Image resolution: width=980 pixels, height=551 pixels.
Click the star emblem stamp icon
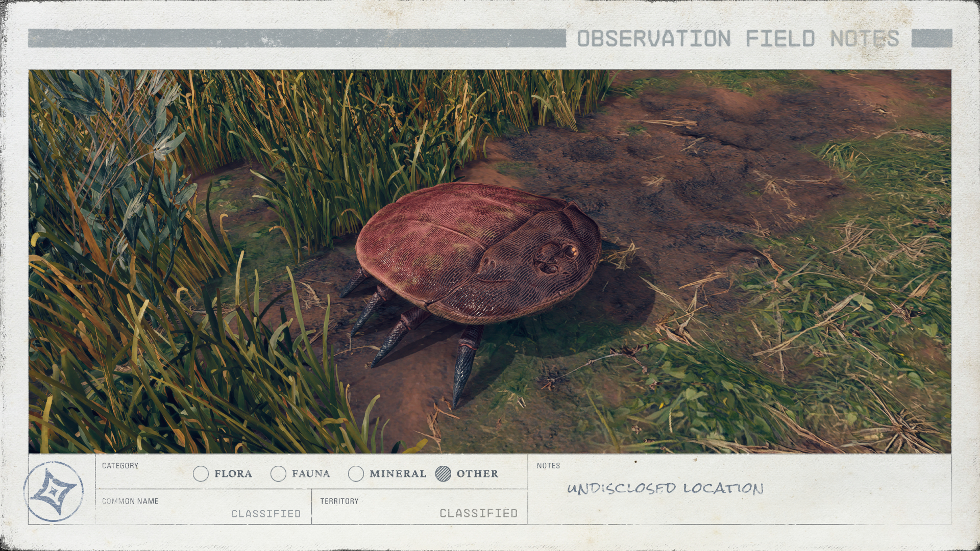54,491
